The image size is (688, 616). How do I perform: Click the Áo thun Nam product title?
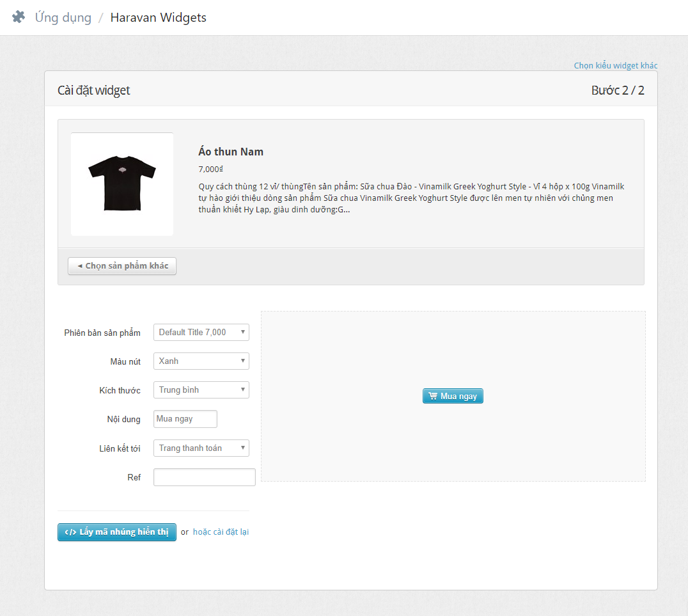(231, 152)
